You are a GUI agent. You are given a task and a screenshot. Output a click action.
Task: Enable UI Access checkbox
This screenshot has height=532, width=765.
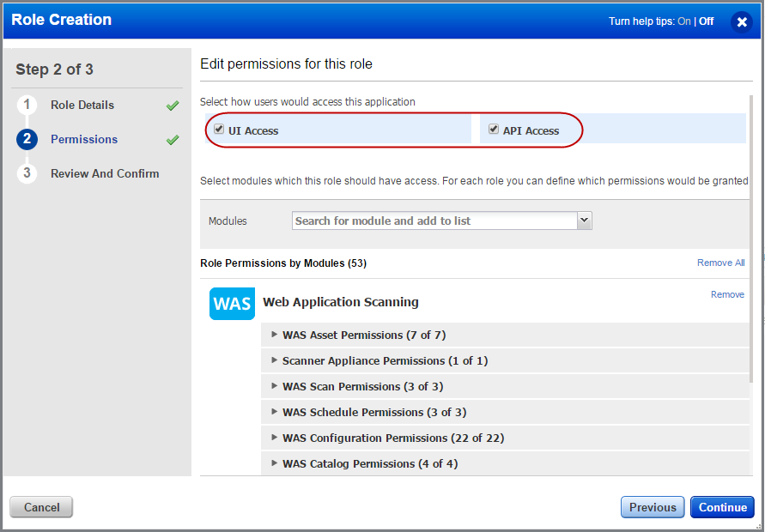point(219,128)
